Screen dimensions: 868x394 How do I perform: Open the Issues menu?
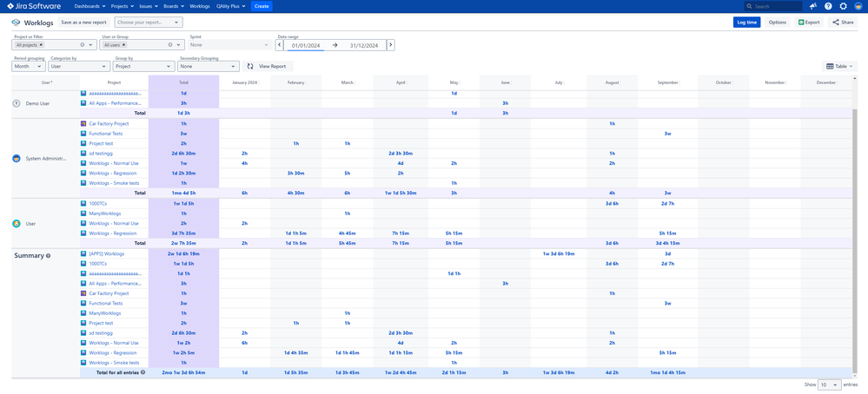pyautogui.click(x=149, y=6)
